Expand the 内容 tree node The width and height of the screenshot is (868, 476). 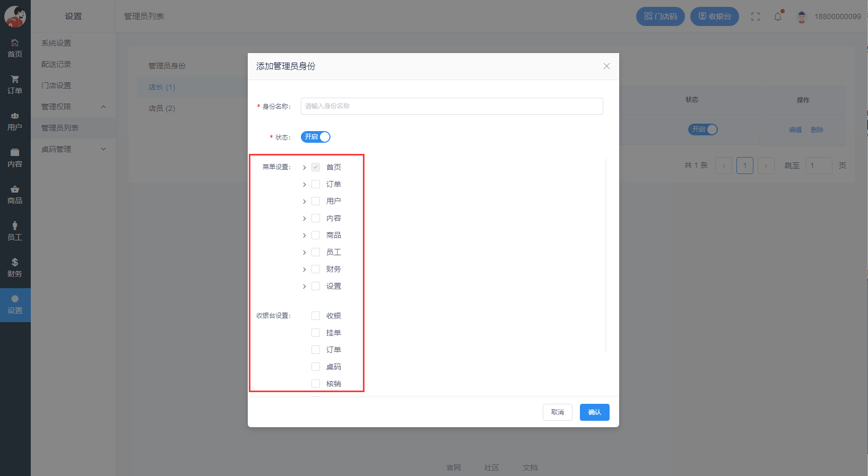click(x=304, y=219)
